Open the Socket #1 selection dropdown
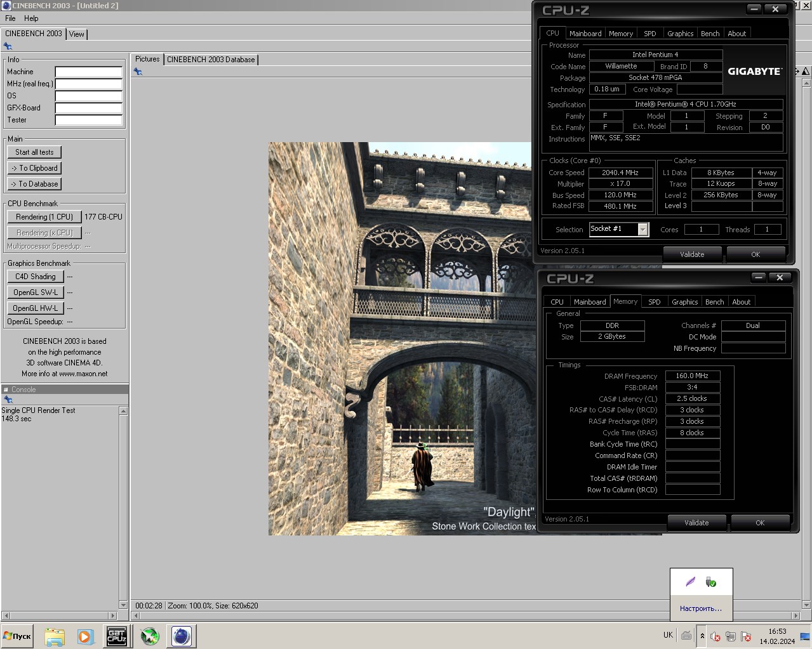The width and height of the screenshot is (812, 649). (643, 230)
